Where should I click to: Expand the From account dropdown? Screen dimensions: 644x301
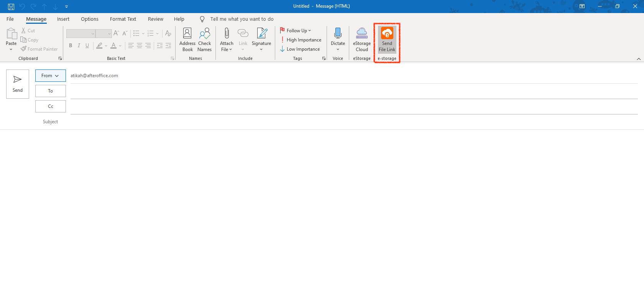[50, 76]
